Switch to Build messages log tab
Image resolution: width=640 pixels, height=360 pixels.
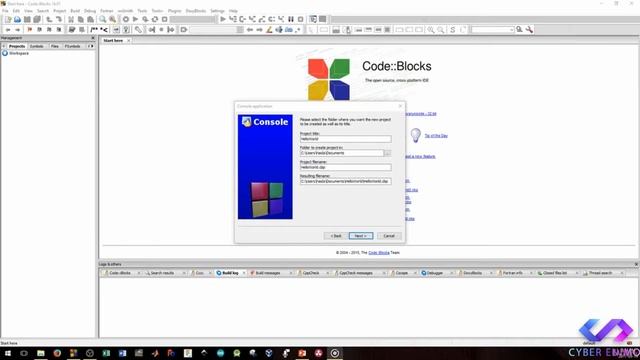coord(268,273)
